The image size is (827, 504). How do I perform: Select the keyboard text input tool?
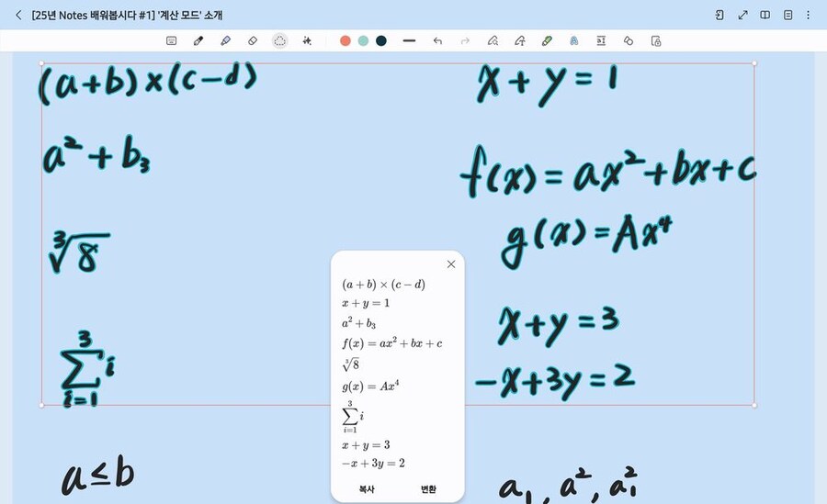click(x=171, y=40)
